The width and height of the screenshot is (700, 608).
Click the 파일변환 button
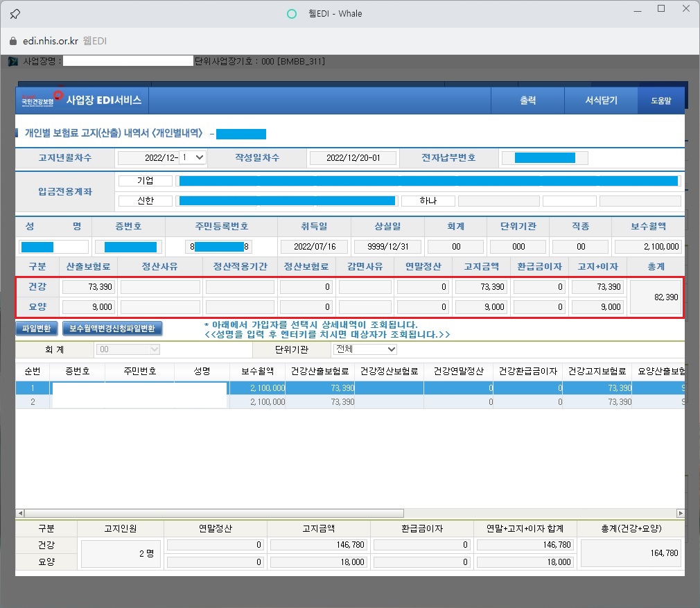37,329
